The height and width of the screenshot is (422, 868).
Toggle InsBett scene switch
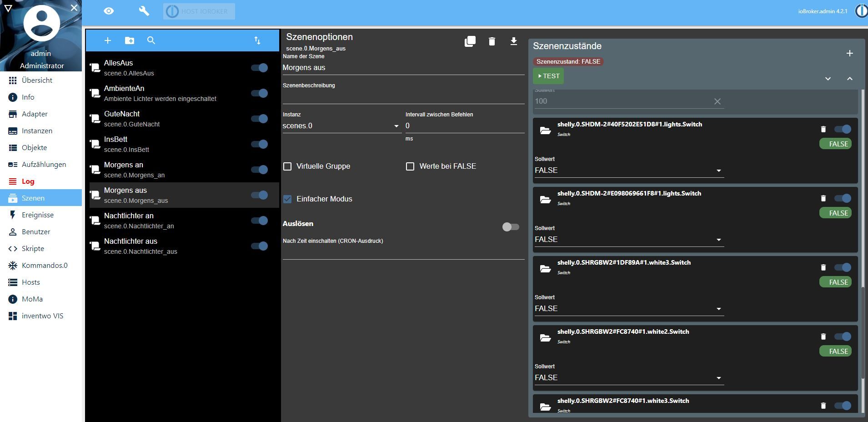(x=260, y=144)
